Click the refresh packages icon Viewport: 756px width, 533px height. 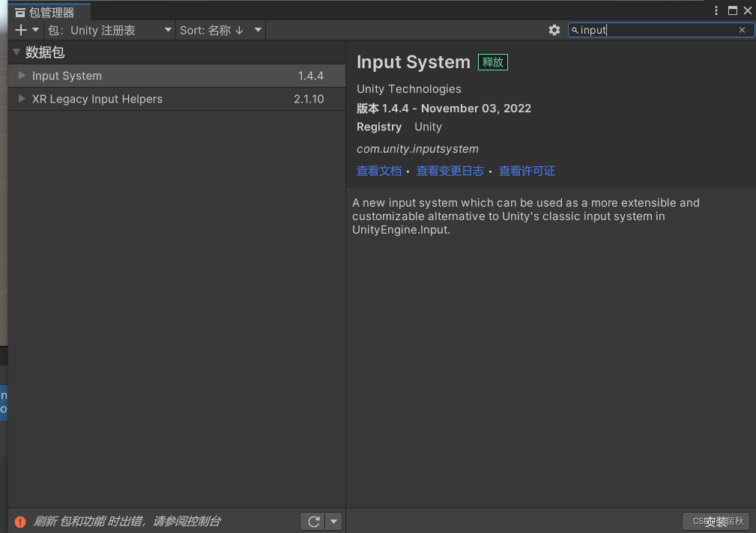click(313, 522)
